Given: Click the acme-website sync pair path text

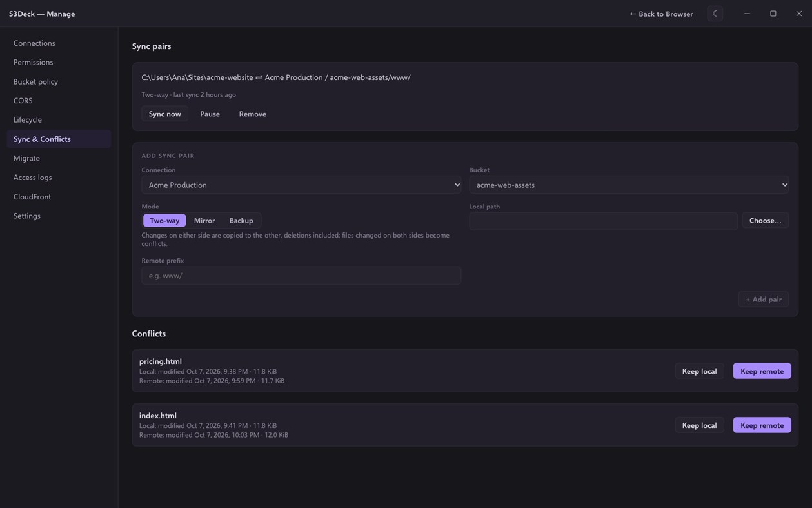Looking at the screenshot, I should pyautogui.click(x=276, y=77).
